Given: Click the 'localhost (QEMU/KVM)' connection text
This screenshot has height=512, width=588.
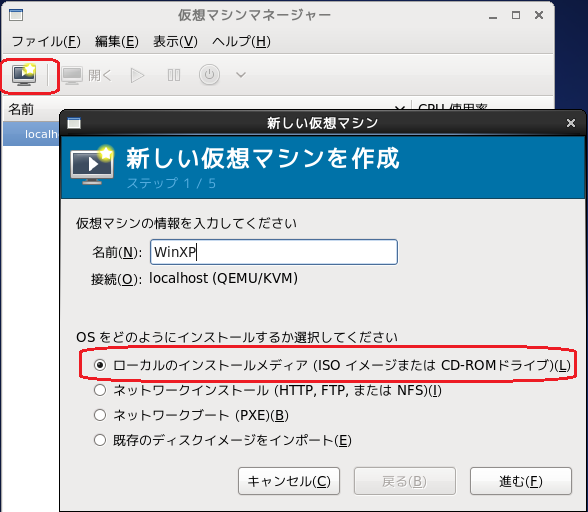Looking at the screenshot, I should 224,278.
